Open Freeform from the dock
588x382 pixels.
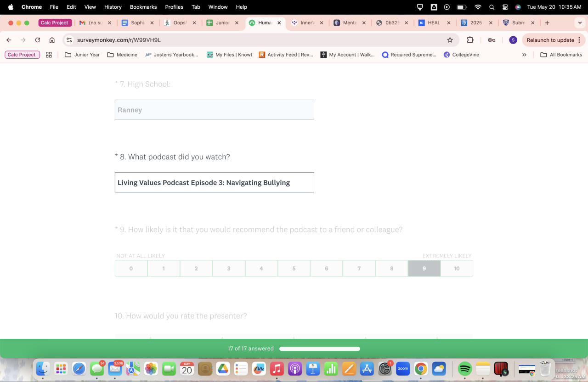(x=259, y=368)
